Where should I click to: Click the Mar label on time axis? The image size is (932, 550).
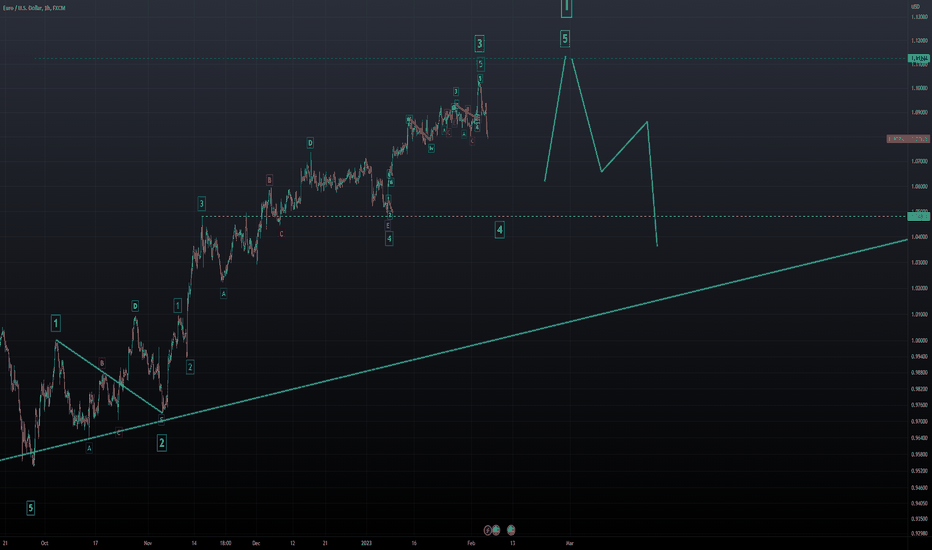point(569,543)
